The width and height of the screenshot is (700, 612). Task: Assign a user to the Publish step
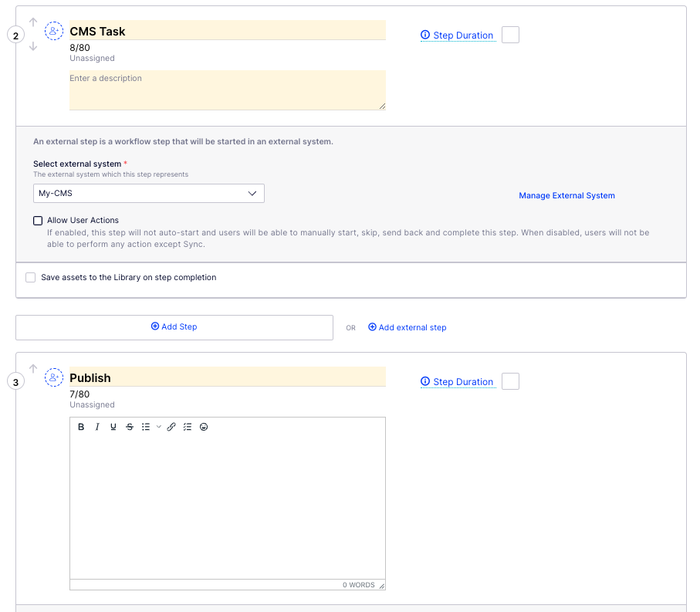54,377
